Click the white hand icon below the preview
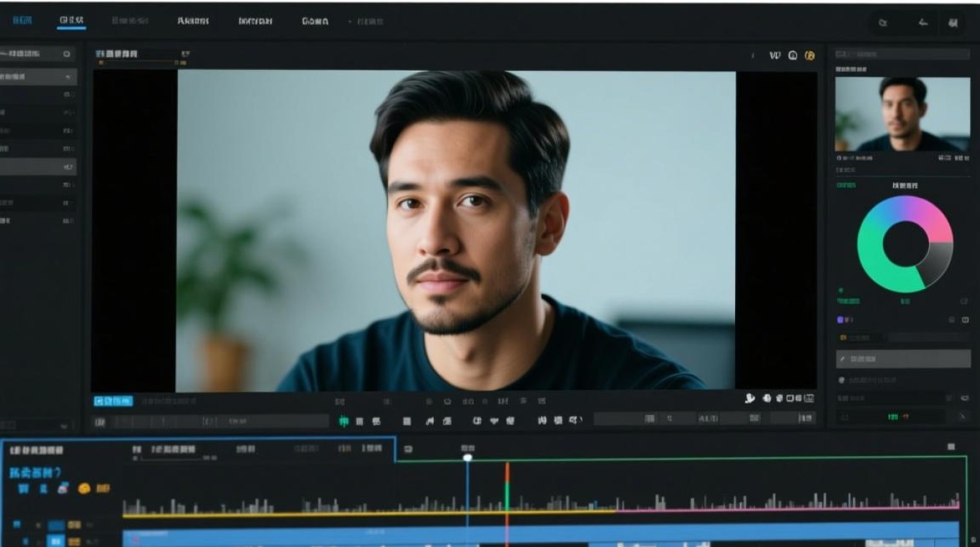980x547 pixels. click(750, 398)
